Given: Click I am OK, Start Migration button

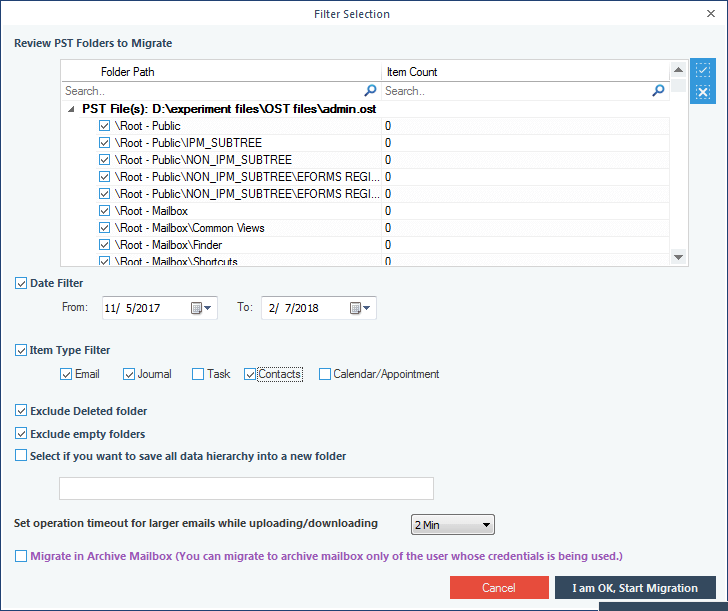Looking at the screenshot, I should [635, 588].
